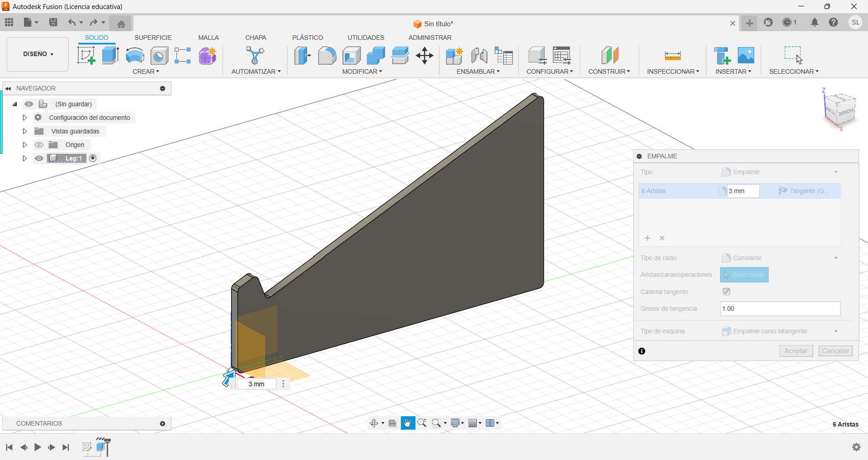The image size is (868, 460).
Task: Open the Automatizar fork icon
Action: [255, 56]
